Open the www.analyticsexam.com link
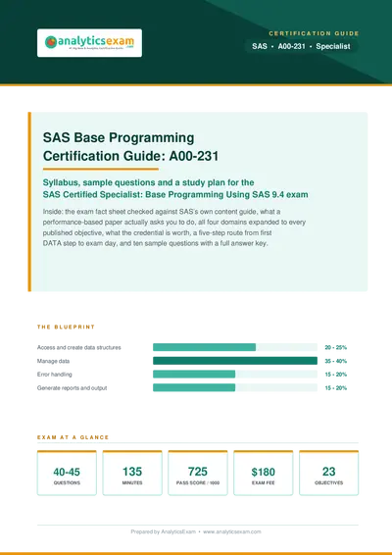Screen dimensions: 392x555 [232, 531]
